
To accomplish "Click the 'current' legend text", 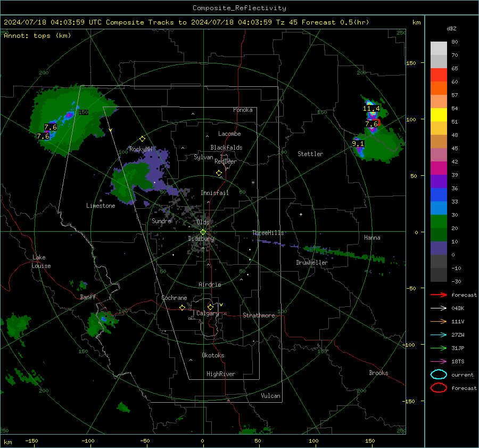I will pyautogui.click(x=463, y=375).
